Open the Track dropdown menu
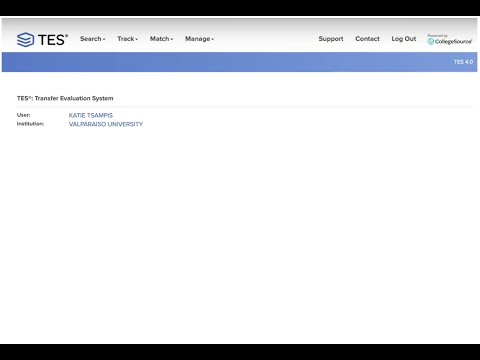Image resolution: width=480 pixels, height=360 pixels. (127, 39)
